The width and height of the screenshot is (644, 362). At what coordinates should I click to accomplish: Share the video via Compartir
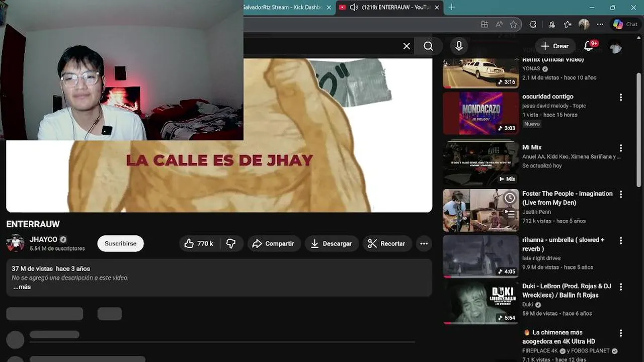(274, 243)
